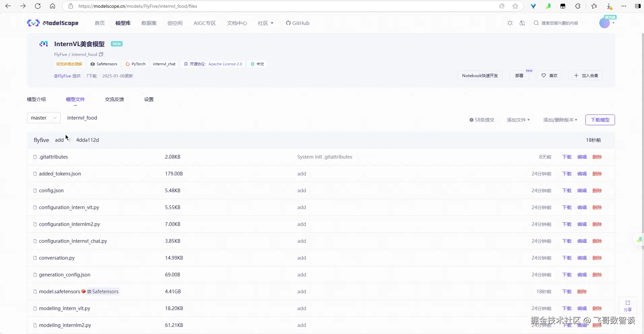Expand the 添加文件 dropdown
The image size is (644, 334).
pos(518,120)
